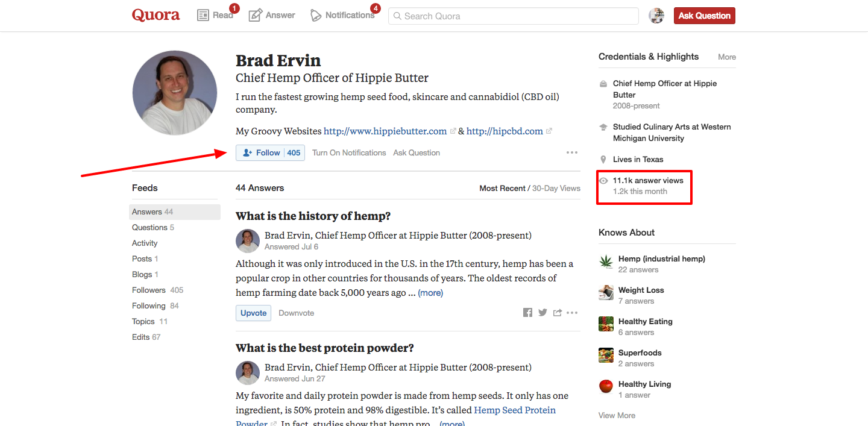Open ellipsis menu on hemp answer

pyautogui.click(x=572, y=313)
